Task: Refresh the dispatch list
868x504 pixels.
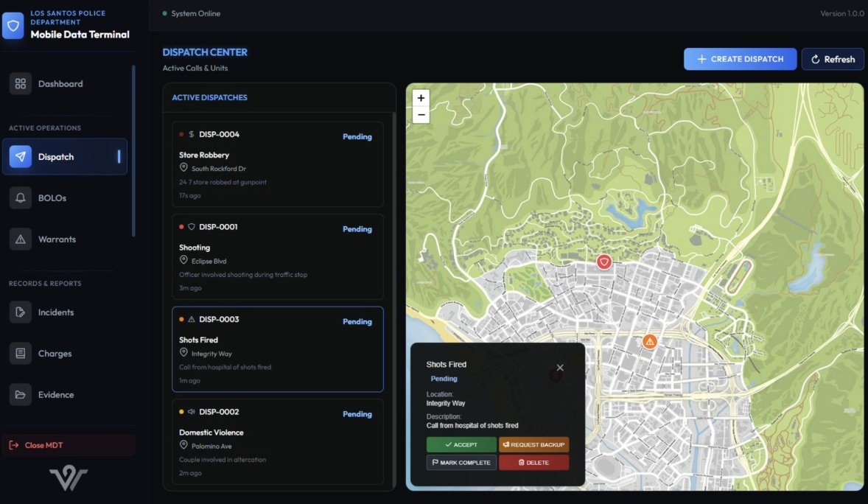Action: coord(833,60)
